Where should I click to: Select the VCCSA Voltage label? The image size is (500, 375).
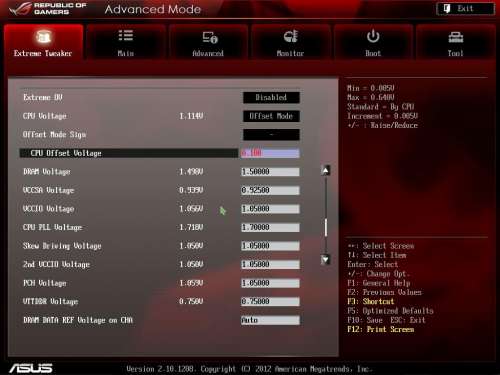[48, 190]
